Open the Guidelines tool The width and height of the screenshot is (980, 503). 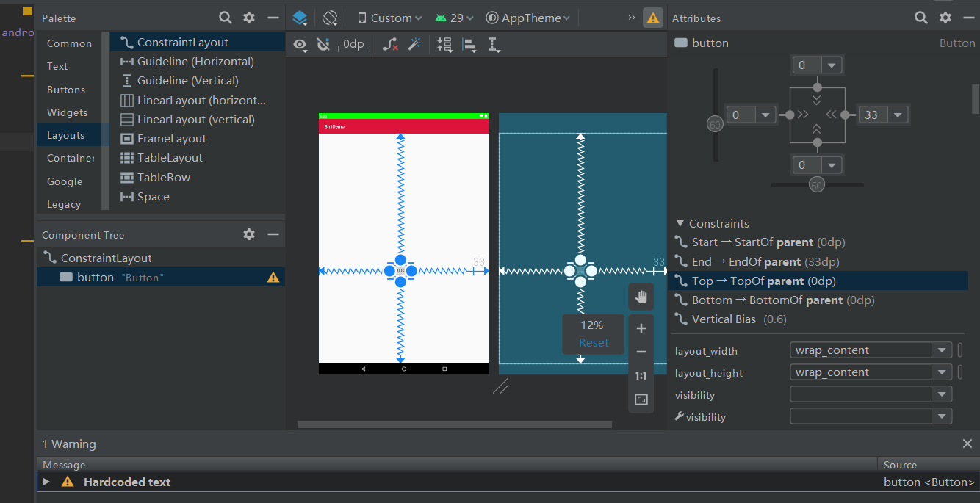click(494, 45)
